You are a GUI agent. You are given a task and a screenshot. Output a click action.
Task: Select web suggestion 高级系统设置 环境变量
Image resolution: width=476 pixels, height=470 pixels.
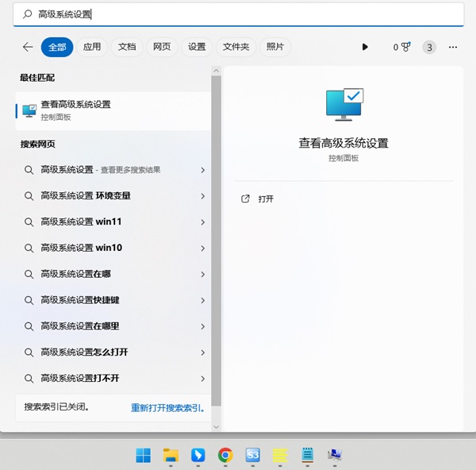pos(113,196)
